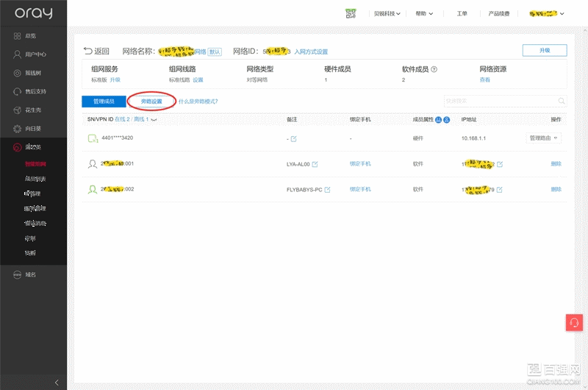Expand the 贝锐科技 dropdown
This screenshot has width=588, height=390.
pos(387,13)
